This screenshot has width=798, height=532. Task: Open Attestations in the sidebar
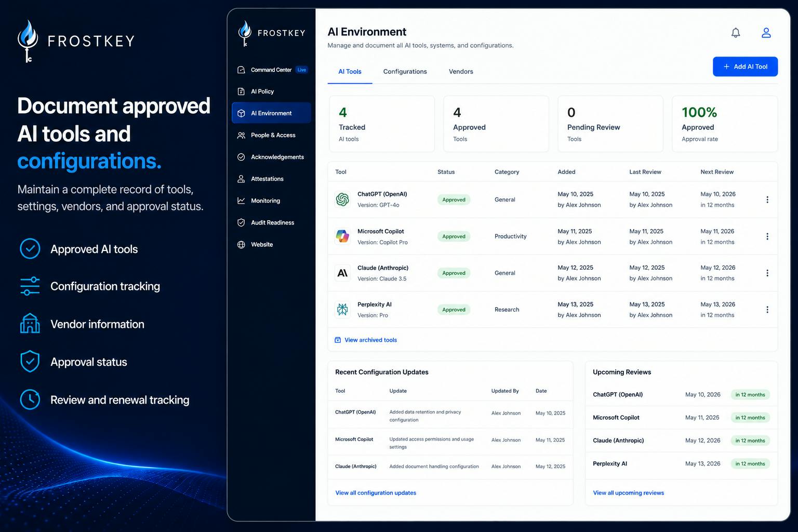tap(271, 179)
